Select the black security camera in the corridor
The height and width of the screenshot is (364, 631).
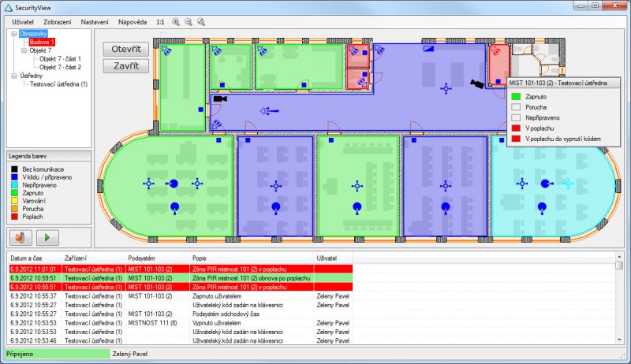476,82
